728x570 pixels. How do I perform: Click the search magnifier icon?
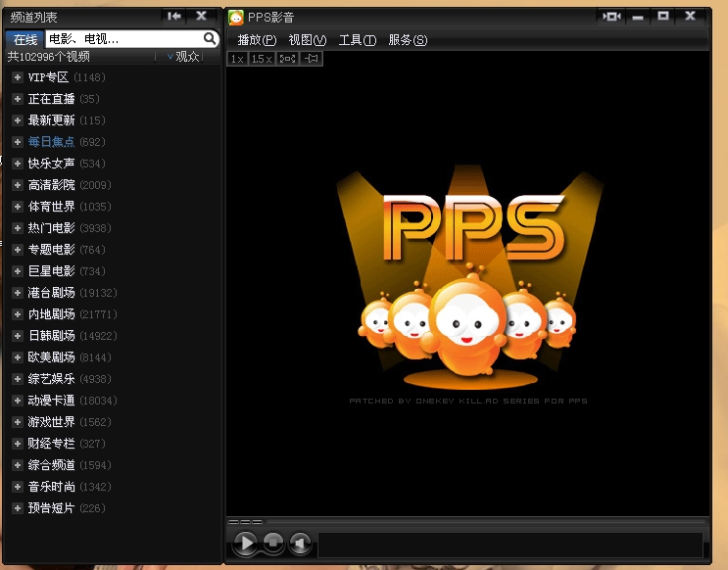coord(210,38)
